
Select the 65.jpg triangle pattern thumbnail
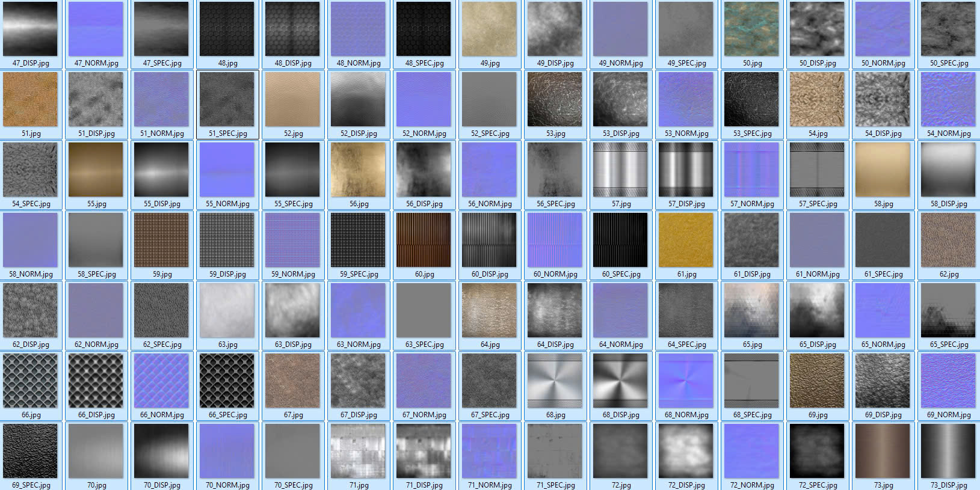[x=751, y=310]
